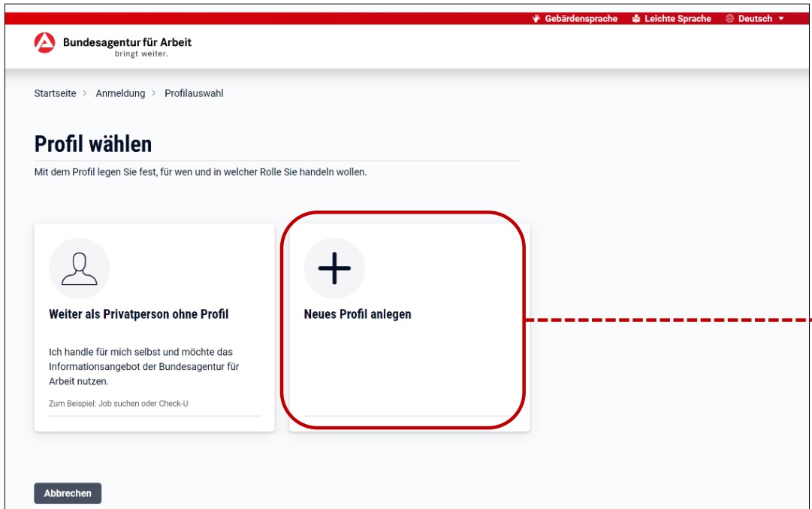Viewport: 812px width, 509px height.
Task: Click the Gebärdensprache hand icon
Action: coord(536,19)
